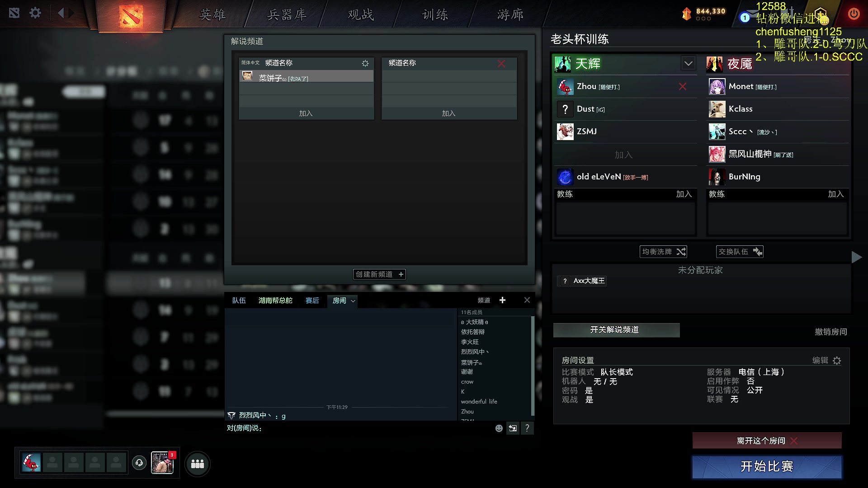
Task: Click destroy lobby link
Action: tap(830, 332)
